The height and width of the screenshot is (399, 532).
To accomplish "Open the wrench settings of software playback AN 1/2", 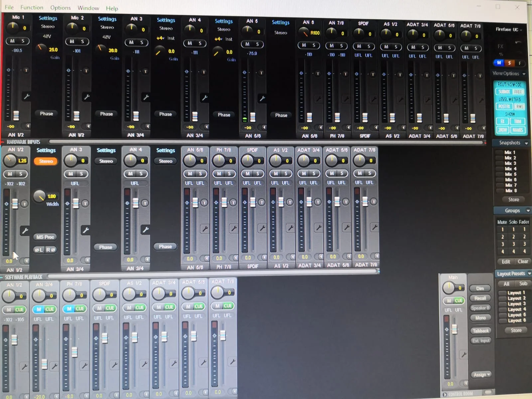I will click(24, 367).
